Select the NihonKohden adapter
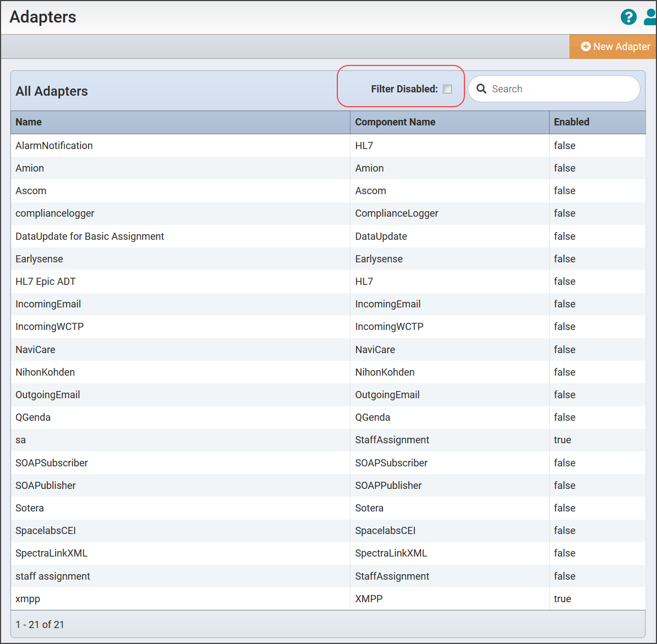Viewport: 657px width, 644px height. click(45, 372)
